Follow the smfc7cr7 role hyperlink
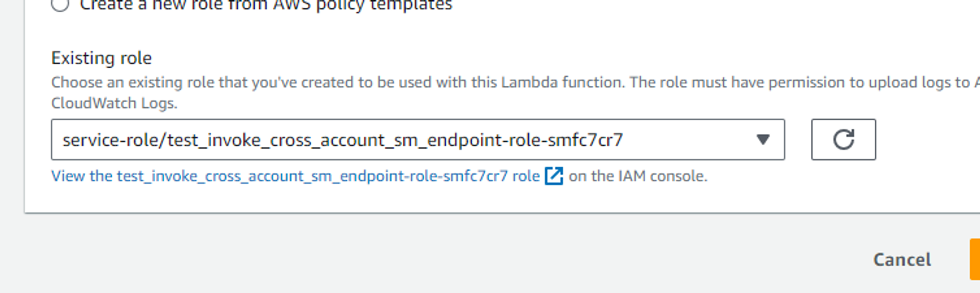980x293 pixels. (295, 176)
